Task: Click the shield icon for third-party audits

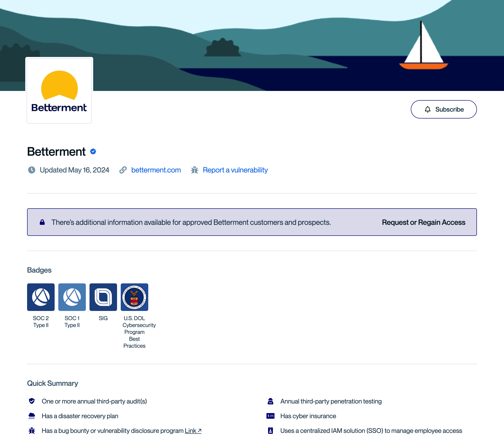Action: 32,401
